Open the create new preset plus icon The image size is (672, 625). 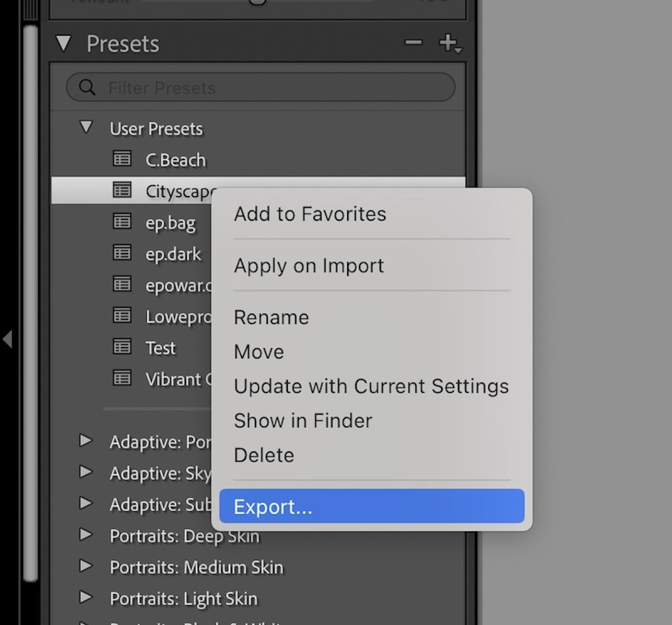(x=450, y=43)
